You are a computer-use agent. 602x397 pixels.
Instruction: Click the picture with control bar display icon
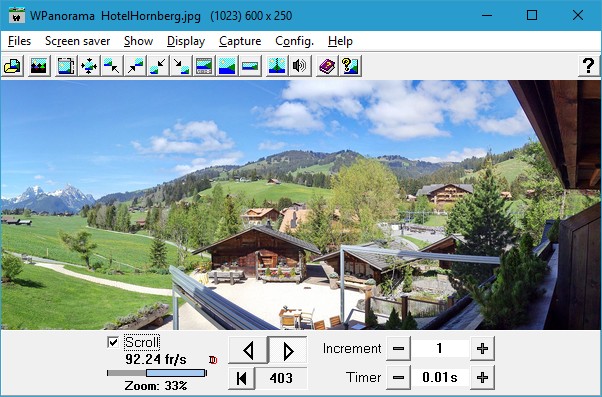(204, 66)
